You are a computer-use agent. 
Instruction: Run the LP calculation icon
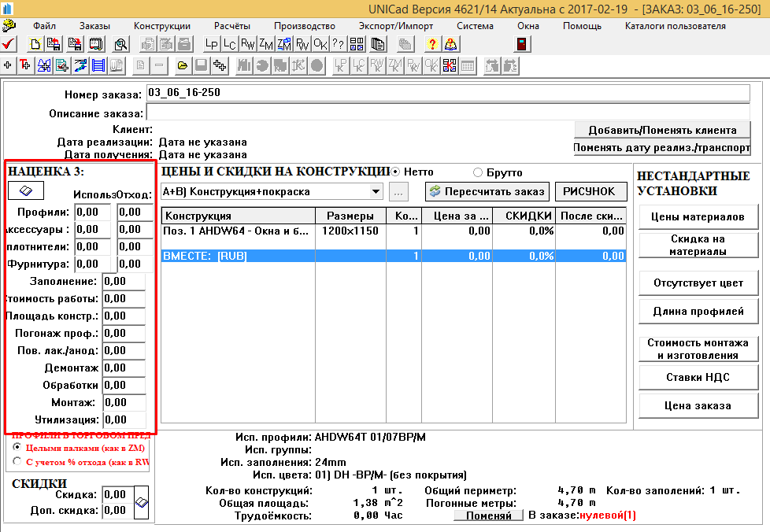211,45
